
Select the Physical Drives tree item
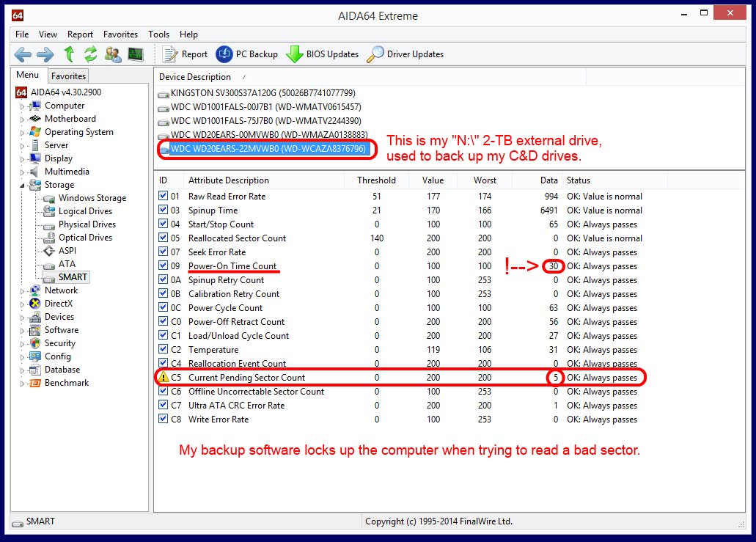[87, 224]
